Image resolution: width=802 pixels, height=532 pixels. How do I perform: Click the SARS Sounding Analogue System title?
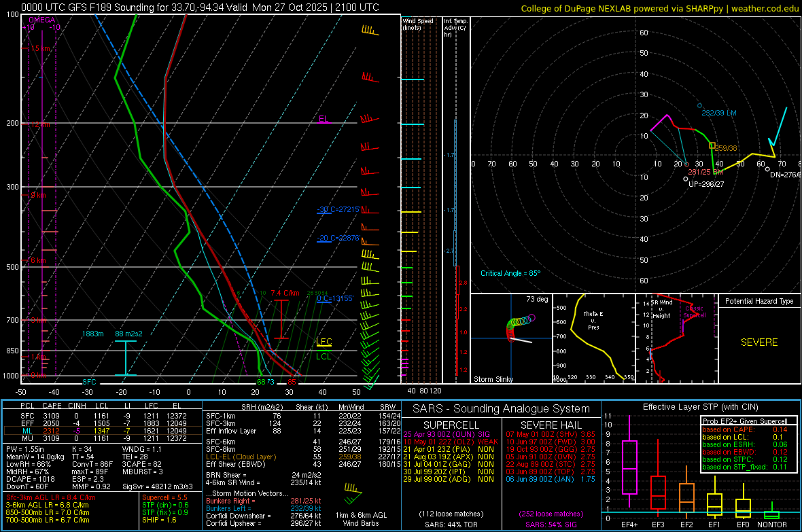[502, 409]
